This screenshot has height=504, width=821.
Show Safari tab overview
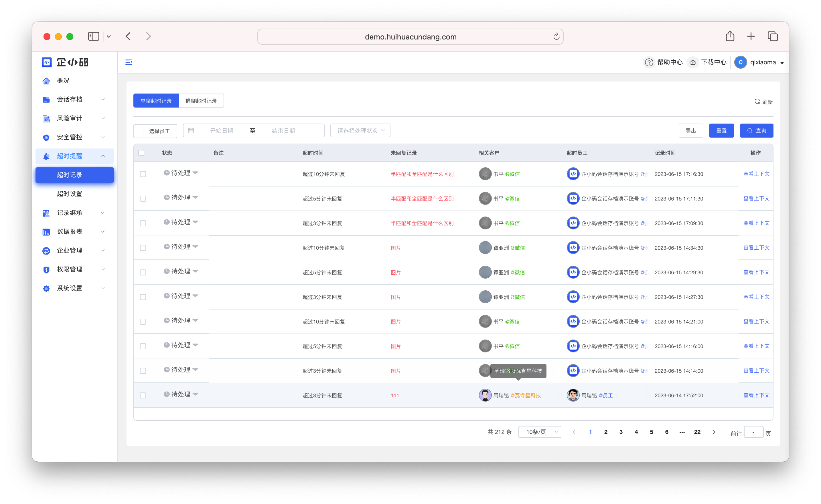pyautogui.click(x=773, y=36)
